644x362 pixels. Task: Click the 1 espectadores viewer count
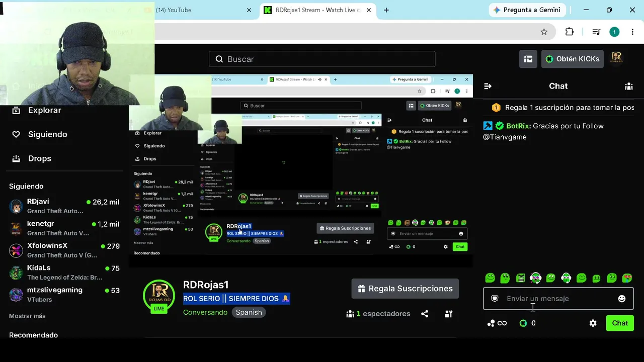[x=378, y=314]
